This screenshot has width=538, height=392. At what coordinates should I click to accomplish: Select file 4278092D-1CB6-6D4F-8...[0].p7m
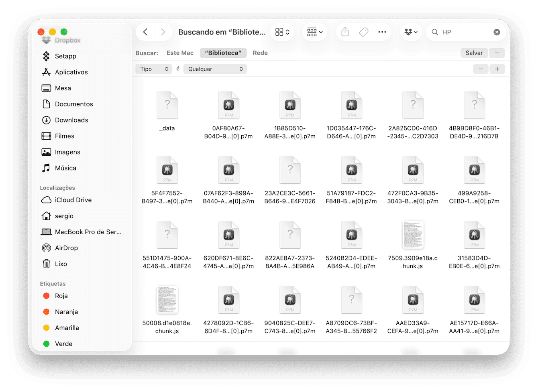[228, 300]
